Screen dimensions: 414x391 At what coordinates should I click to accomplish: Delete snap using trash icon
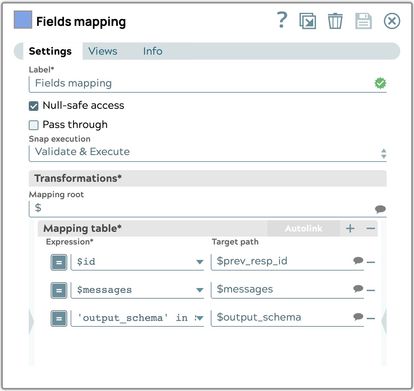pos(335,21)
